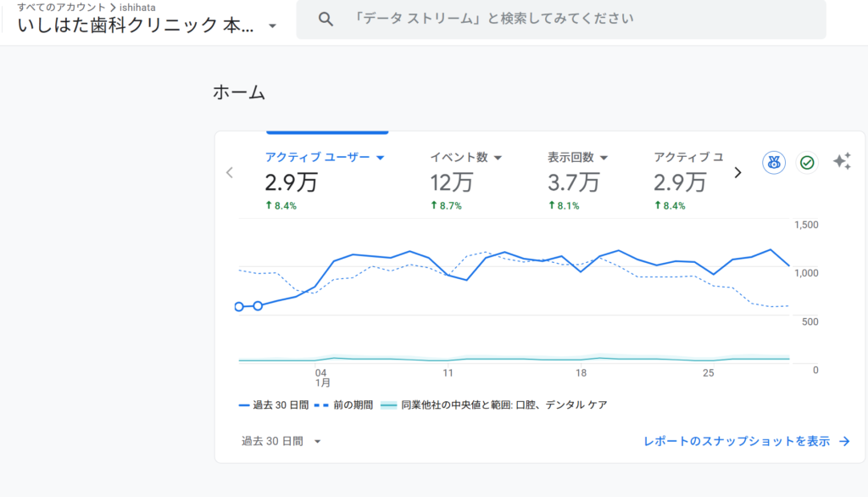Open the benchmarking medal icon
This screenshot has height=497, width=868.
point(773,162)
